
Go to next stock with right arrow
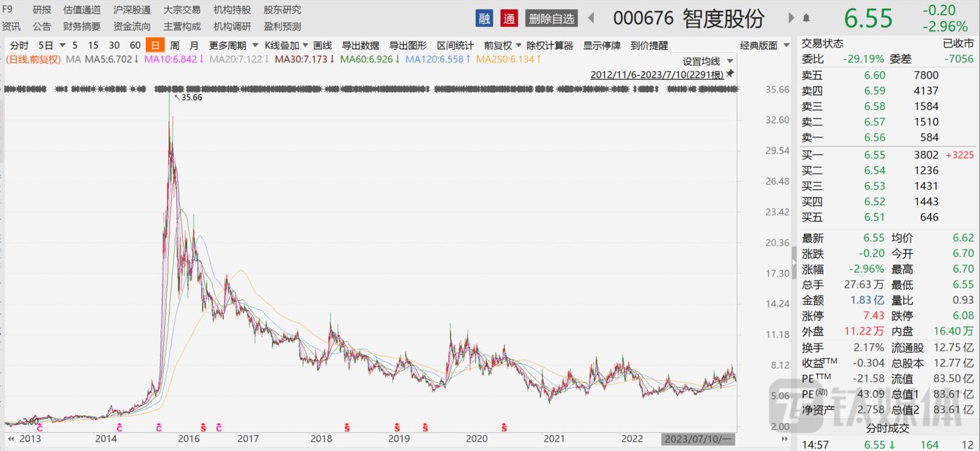click(x=791, y=18)
